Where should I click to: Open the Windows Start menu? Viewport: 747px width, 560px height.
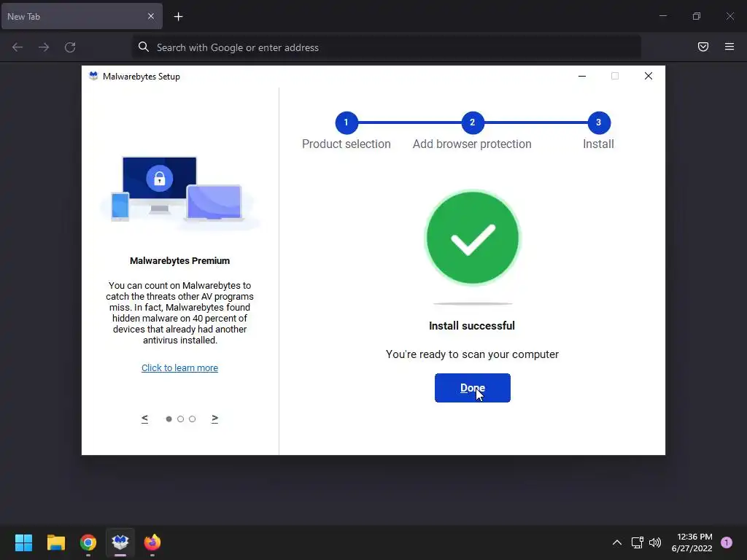pyautogui.click(x=23, y=542)
